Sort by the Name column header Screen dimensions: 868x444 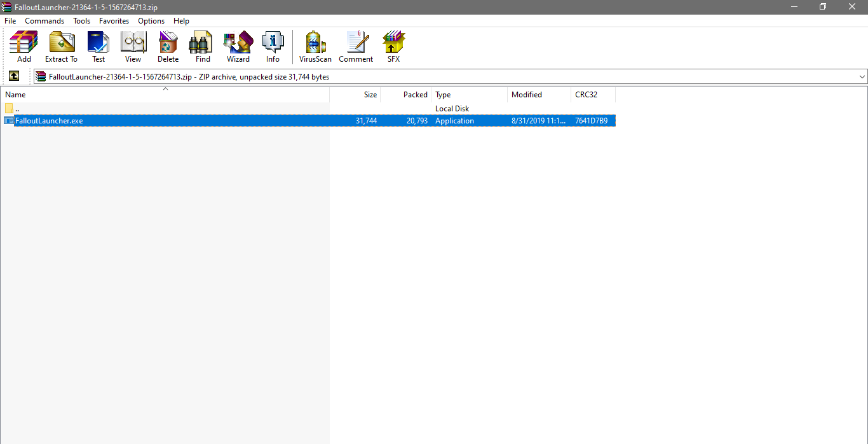pyautogui.click(x=165, y=95)
